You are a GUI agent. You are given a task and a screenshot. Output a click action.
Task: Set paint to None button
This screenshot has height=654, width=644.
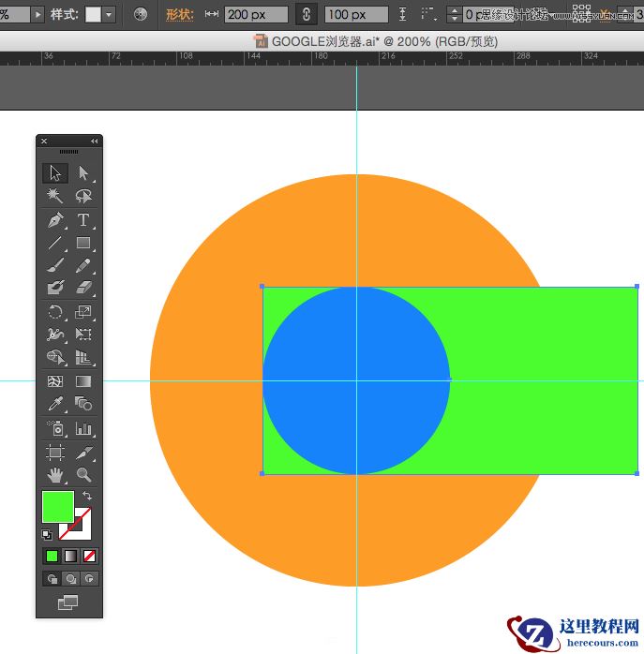(x=89, y=556)
